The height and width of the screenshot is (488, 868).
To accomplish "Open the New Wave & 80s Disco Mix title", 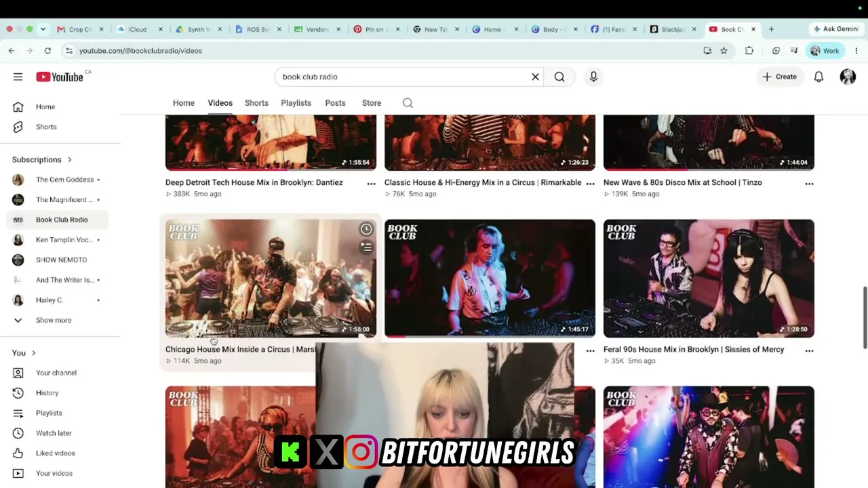I will pos(683,182).
